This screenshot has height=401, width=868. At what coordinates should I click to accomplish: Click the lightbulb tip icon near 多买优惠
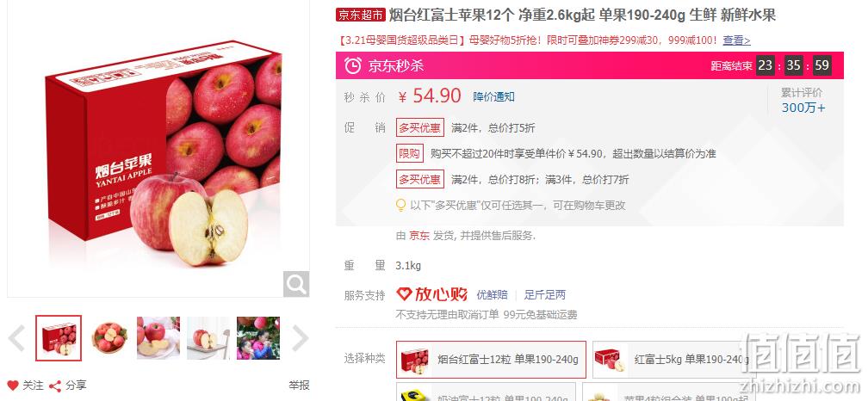400,205
